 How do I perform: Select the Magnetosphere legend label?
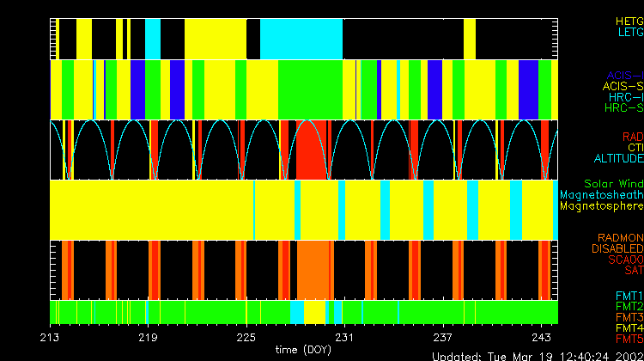click(601, 206)
